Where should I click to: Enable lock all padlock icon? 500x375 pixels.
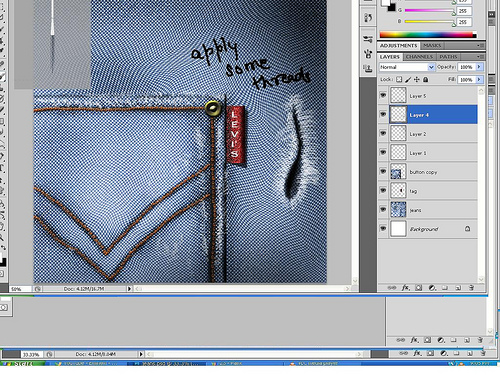point(426,80)
